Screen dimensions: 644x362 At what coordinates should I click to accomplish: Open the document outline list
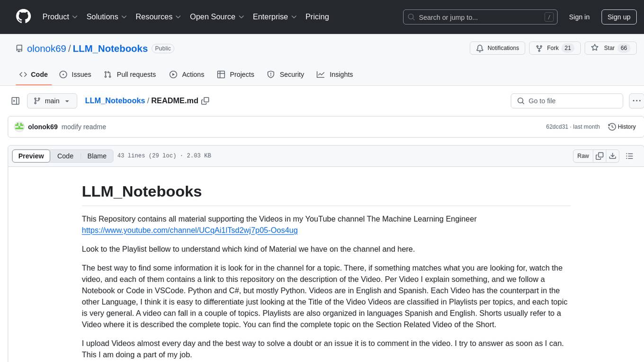[629, 156]
